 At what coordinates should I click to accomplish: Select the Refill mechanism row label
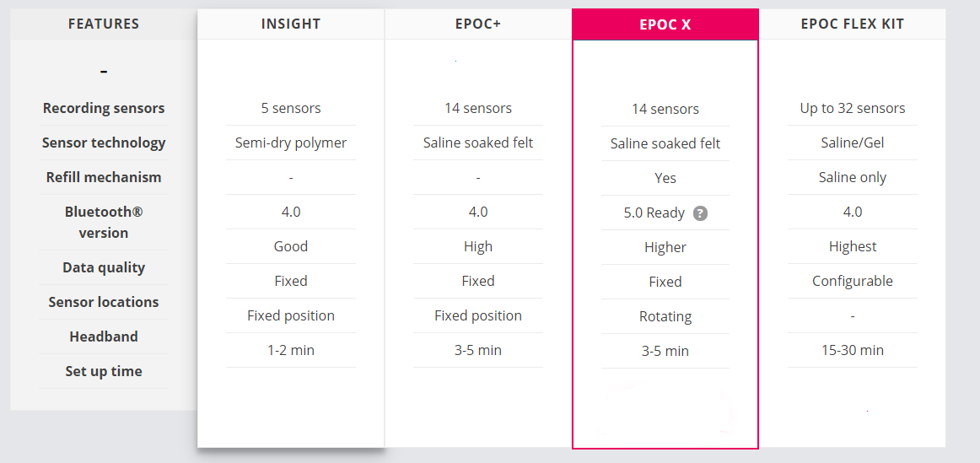point(104,177)
